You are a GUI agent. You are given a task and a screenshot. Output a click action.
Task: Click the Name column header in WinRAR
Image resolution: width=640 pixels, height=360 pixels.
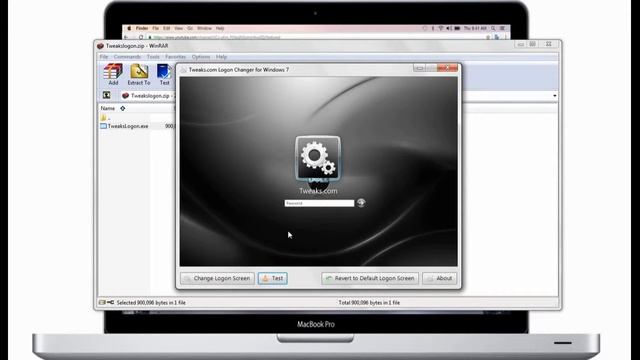point(108,108)
